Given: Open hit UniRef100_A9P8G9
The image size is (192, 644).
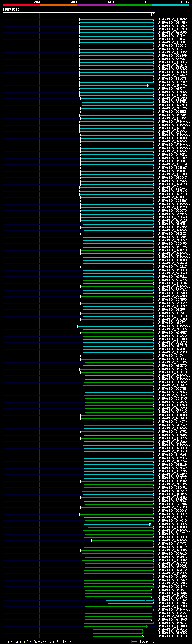Looking at the screenshot, I should coord(172,26).
